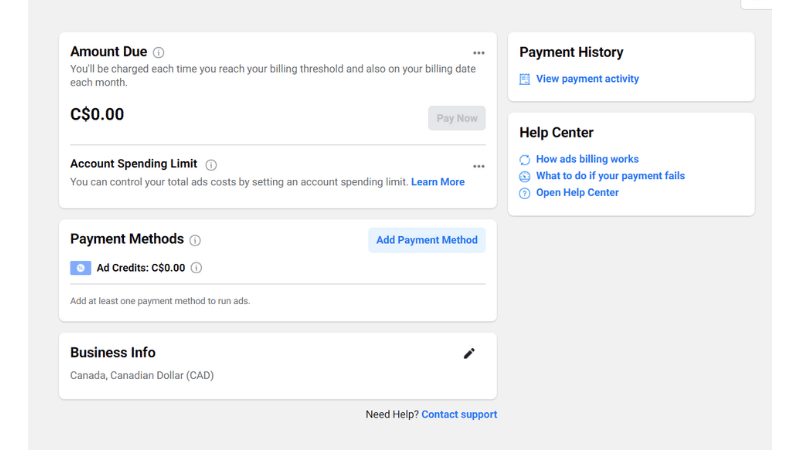Click the payment fails help icon

coord(525,176)
